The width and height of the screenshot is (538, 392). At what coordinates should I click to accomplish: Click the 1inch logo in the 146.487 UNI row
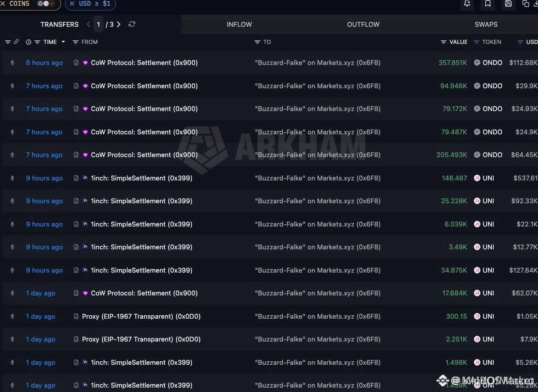[86, 178]
